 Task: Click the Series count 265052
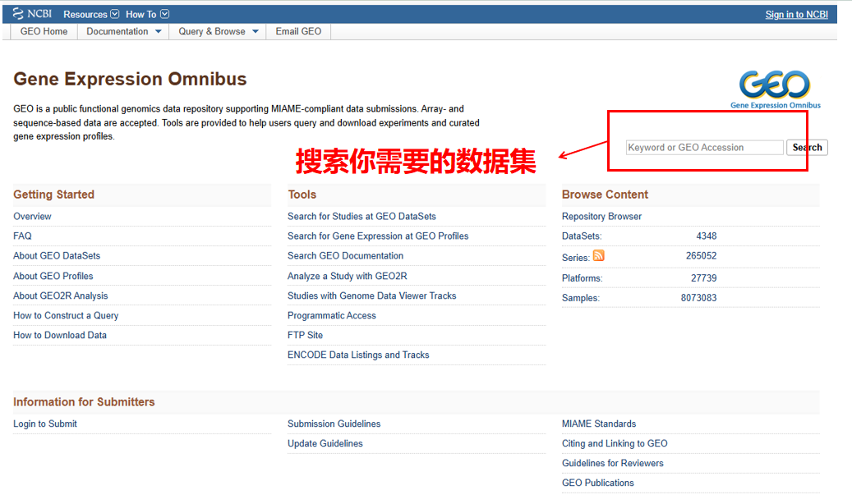click(701, 255)
